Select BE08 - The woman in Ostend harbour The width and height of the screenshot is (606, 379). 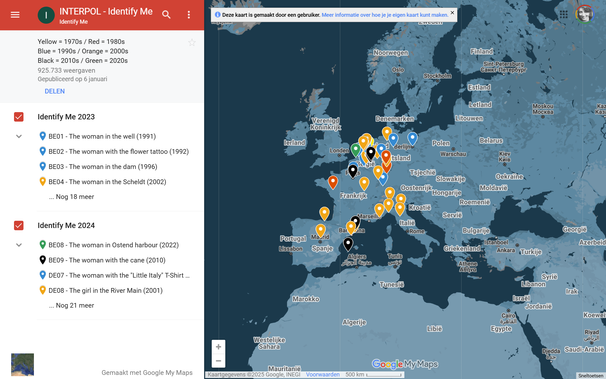pos(113,245)
